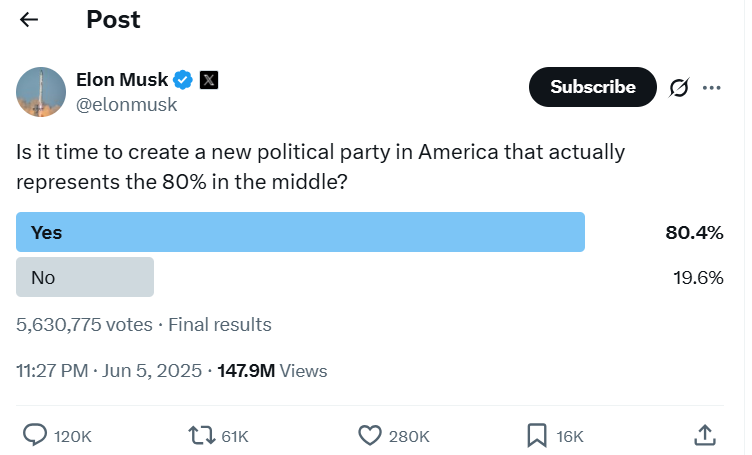Go back using the left arrow icon
This screenshot has height=455, width=752.
(x=29, y=20)
